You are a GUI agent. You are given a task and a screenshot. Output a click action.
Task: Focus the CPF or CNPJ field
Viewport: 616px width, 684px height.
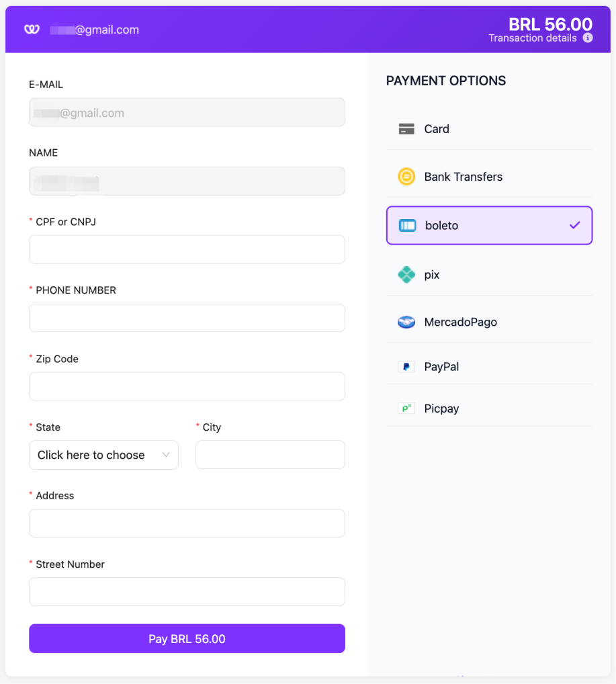click(187, 249)
